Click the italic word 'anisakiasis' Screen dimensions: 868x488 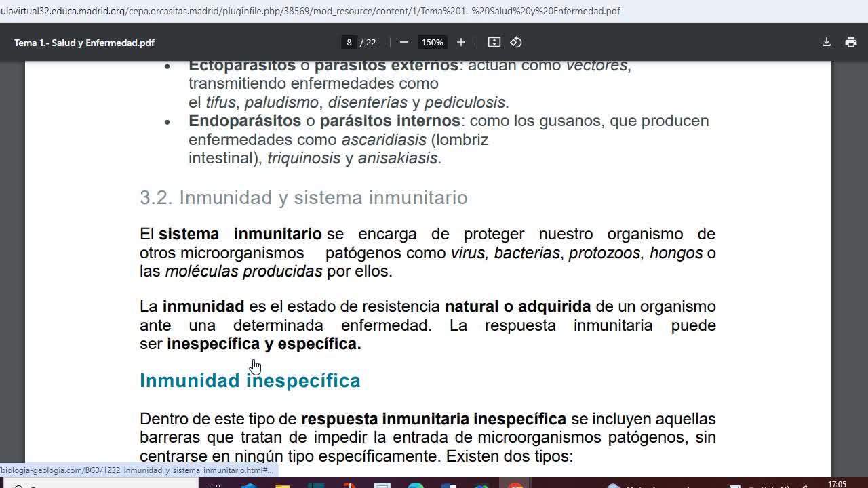coord(397,158)
